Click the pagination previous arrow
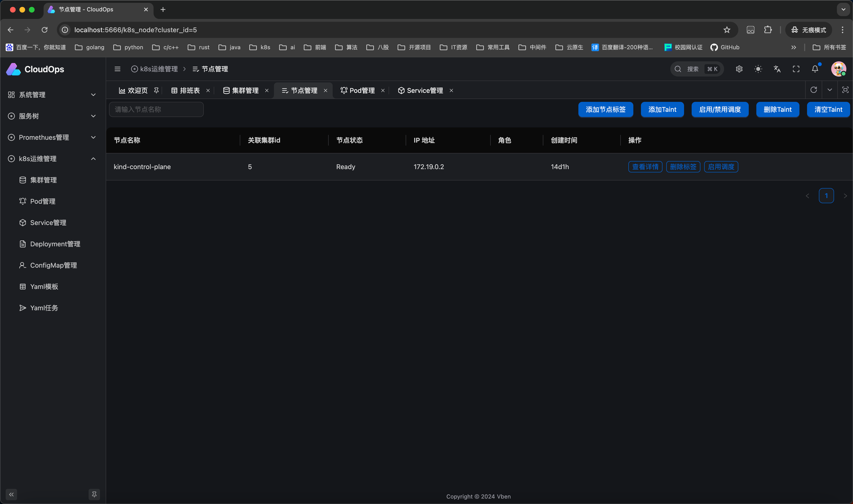The width and height of the screenshot is (853, 504). tap(808, 196)
